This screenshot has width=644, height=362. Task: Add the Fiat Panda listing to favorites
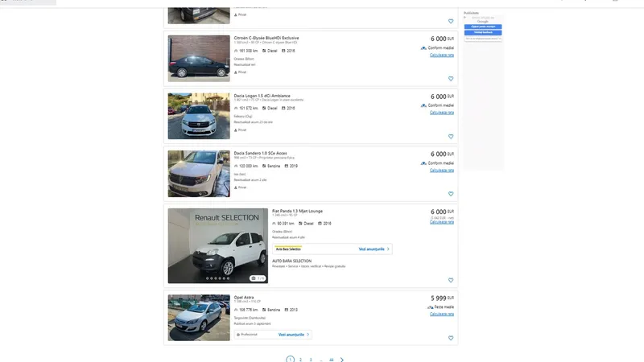coord(451,280)
